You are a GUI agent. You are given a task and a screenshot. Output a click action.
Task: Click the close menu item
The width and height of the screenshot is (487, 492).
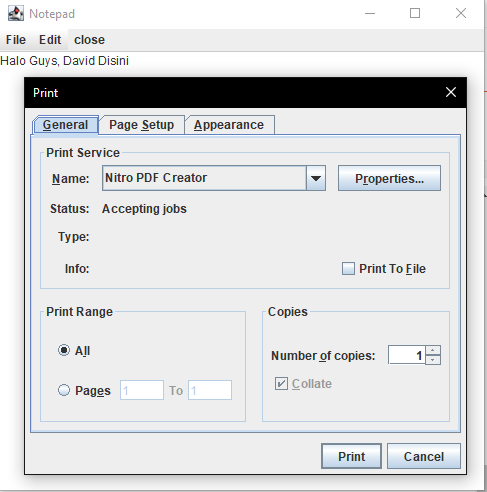point(89,40)
